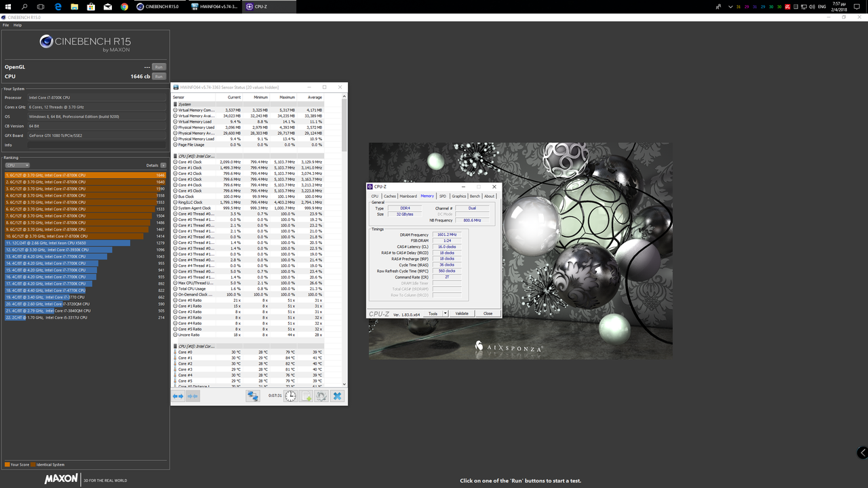This screenshot has height=488, width=868.
Task: Select the Core i7-3930K ranking row
Action: coord(85,249)
